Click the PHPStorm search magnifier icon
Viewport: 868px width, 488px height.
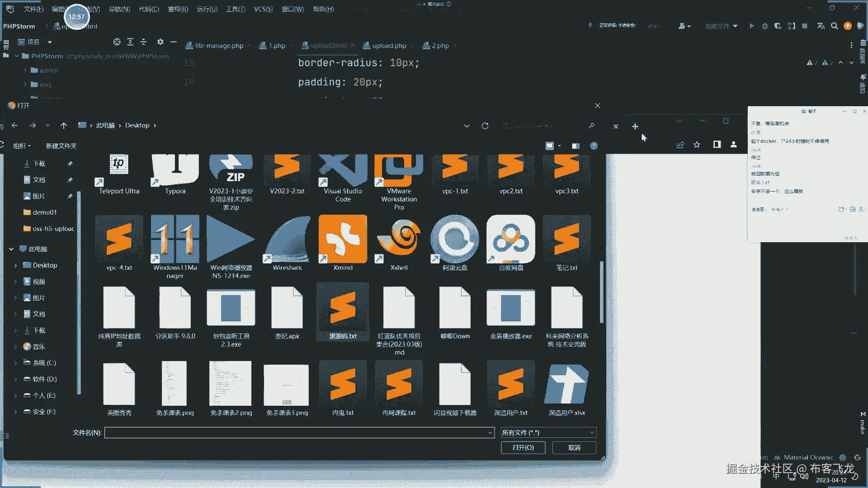(x=835, y=26)
